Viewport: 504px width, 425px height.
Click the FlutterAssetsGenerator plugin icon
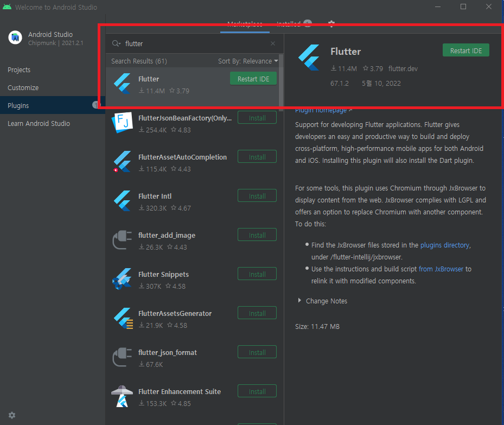123,318
